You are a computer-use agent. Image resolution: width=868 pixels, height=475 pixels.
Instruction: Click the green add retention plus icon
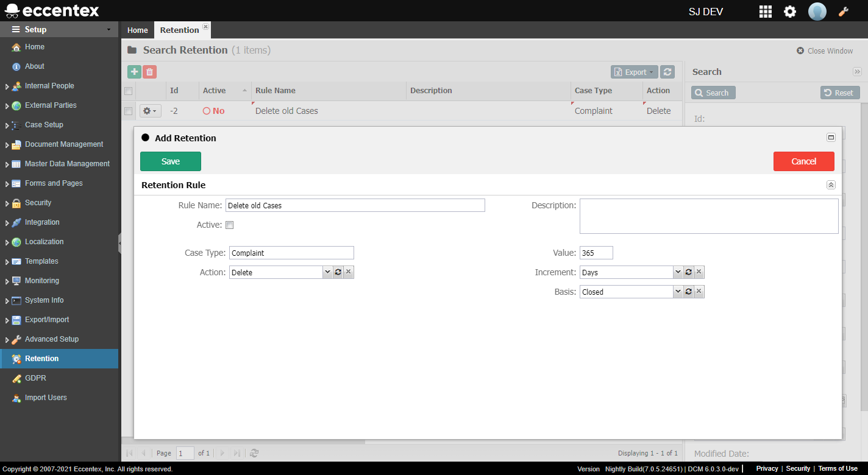tap(134, 72)
